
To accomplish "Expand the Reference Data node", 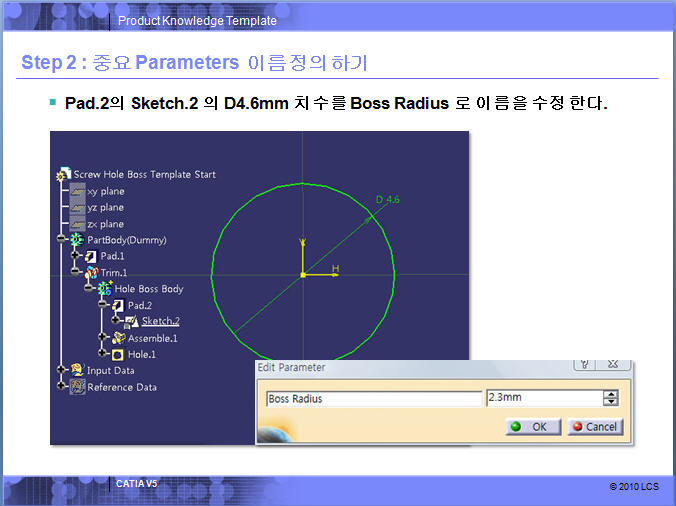I will coord(62,387).
